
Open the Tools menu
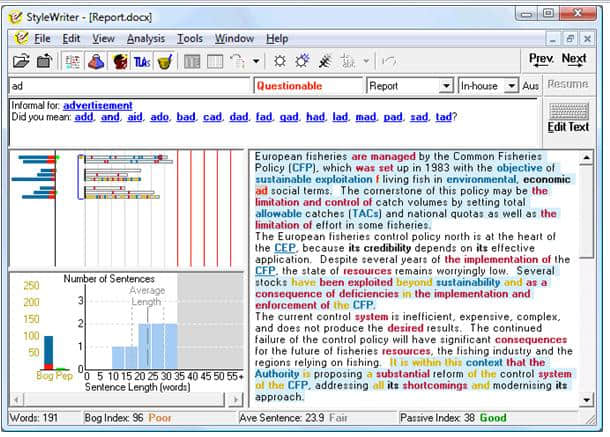(x=190, y=39)
